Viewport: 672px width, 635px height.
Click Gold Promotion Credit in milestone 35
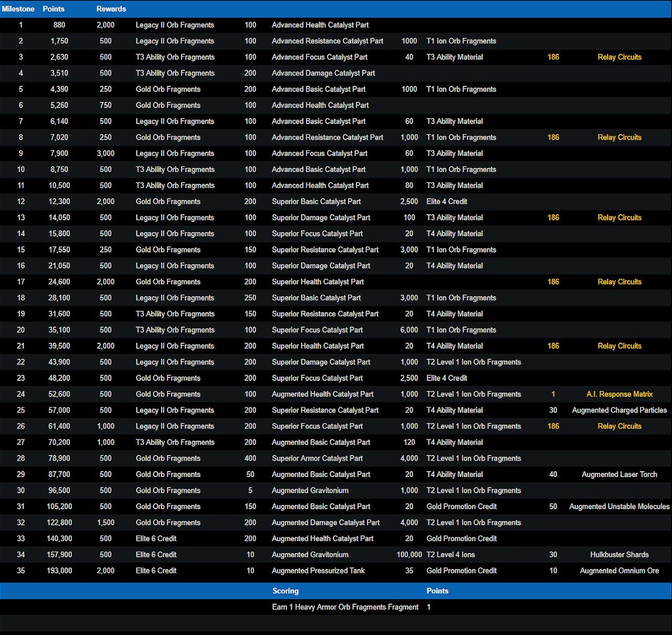tap(461, 570)
